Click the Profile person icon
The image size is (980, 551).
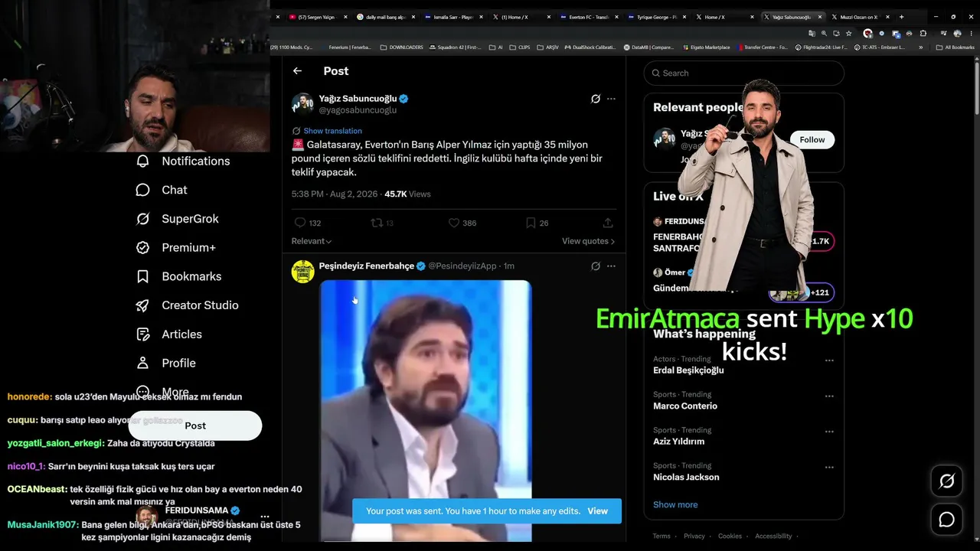tap(142, 364)
